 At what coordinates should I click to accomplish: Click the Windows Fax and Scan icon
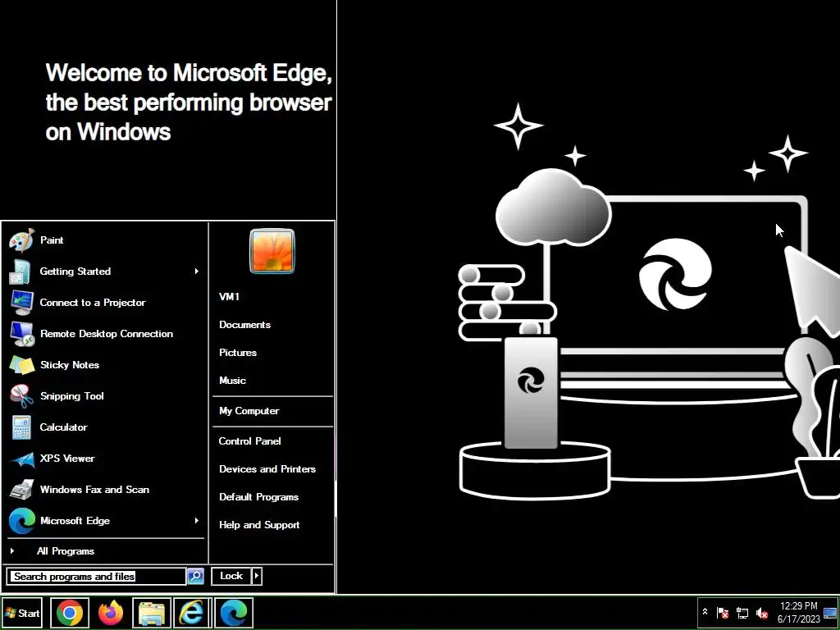[22, 490]
